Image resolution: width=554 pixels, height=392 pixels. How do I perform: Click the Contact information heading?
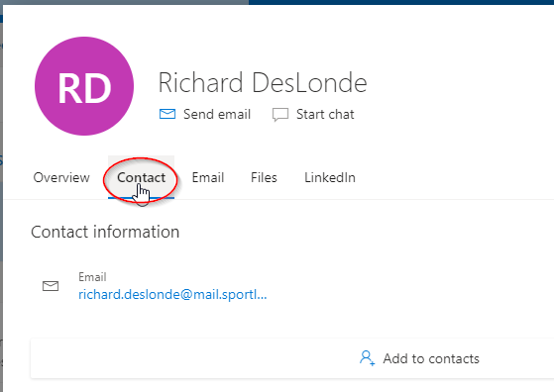click(105, 232)
